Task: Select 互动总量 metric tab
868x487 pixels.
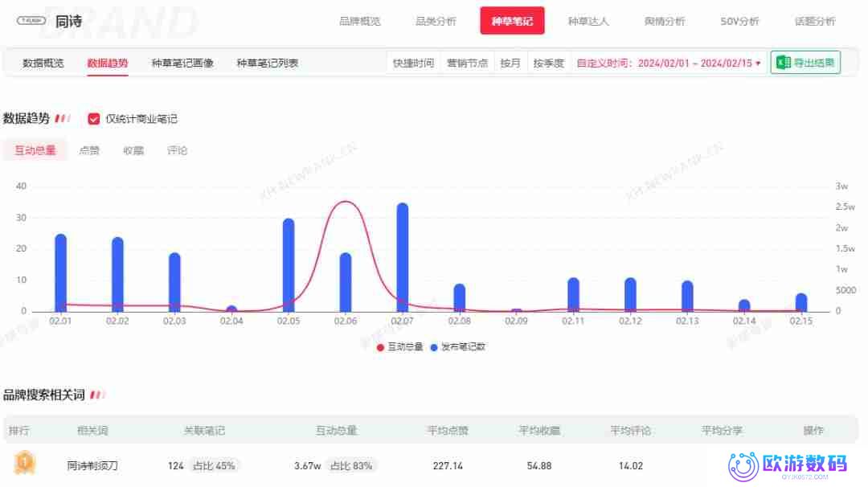Action: (35, 150)
